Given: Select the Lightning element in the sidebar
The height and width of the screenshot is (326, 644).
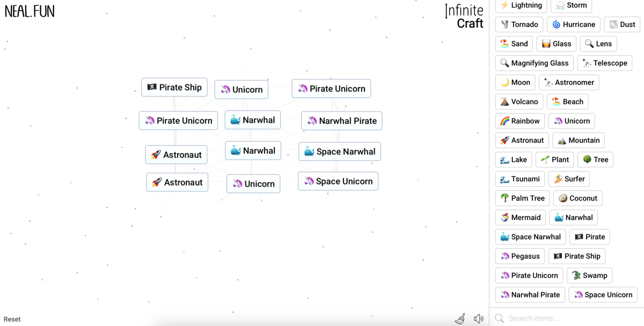Looking at the screenshot, I should tap(520, 5).
